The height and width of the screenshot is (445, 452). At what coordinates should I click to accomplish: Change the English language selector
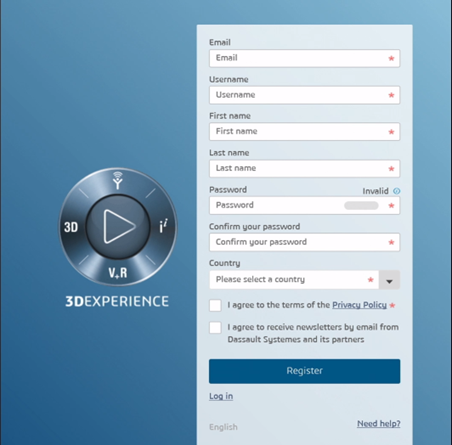coord(223,427)
